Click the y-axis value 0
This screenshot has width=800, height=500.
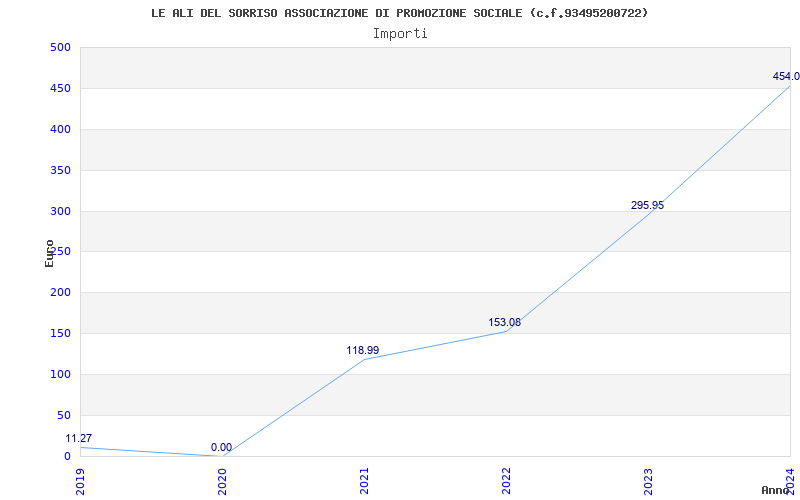pyautogui.click(x=67, y=456)
